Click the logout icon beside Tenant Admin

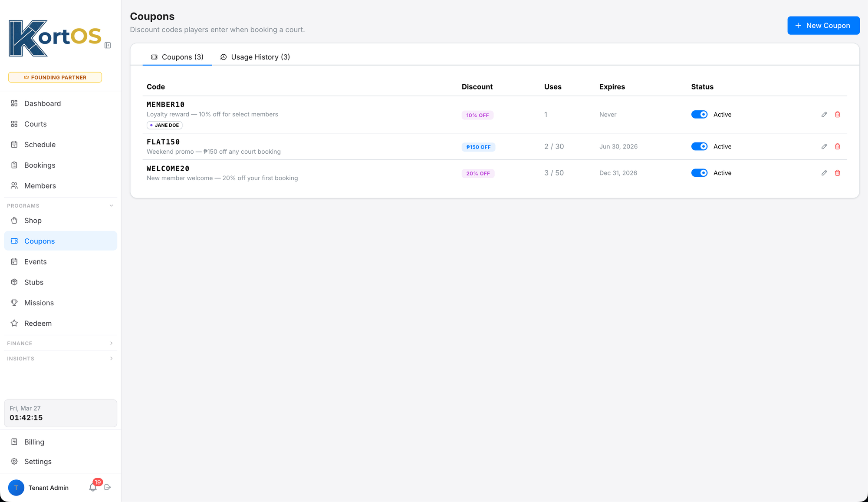(108, 487)
